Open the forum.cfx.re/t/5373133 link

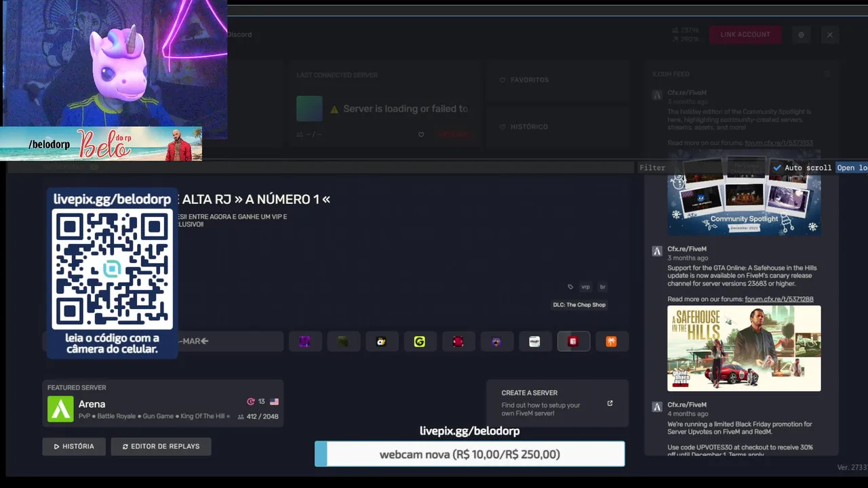[778, 143]
